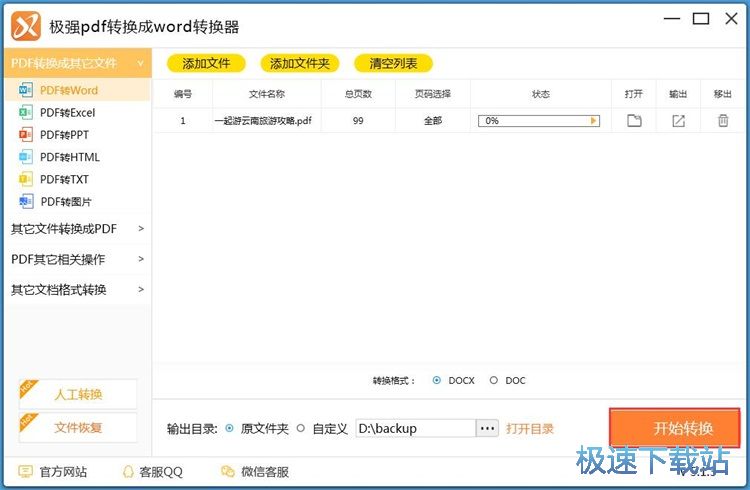Click the play arrow in the progress bar
Image resolution: width=750 pixels, height=490 pixels.
pyautogui.click(x=593, y=121)
